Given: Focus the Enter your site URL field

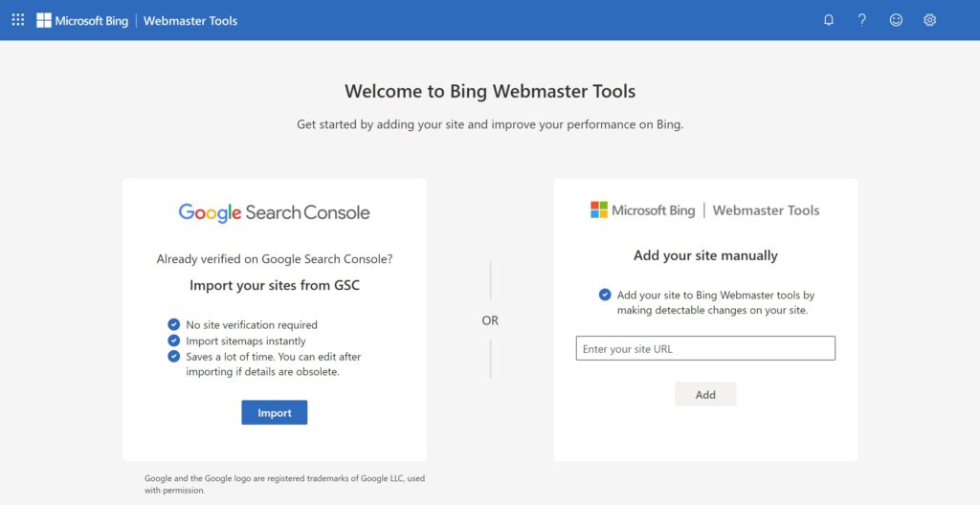Looking at the screenshot, I should [705, 348].
